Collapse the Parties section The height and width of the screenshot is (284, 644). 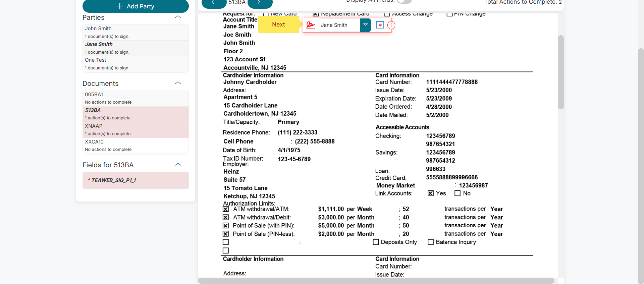(x=178, y=17)
